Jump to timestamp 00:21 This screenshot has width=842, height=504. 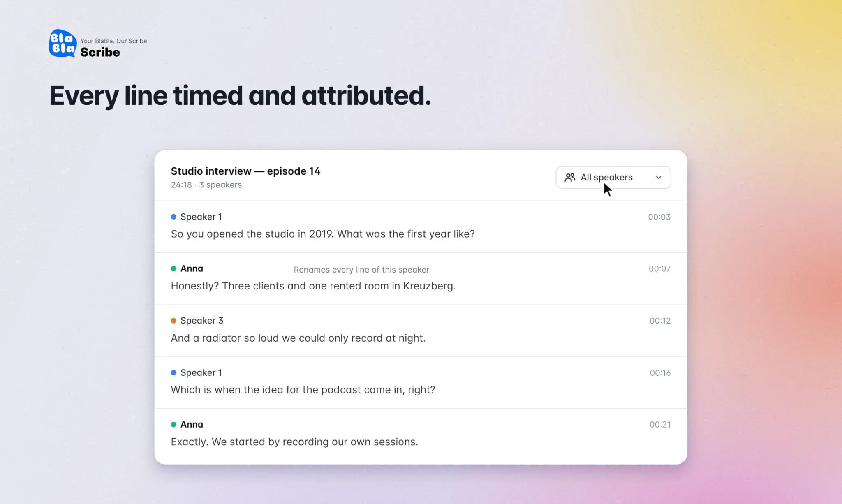[660, 424]
